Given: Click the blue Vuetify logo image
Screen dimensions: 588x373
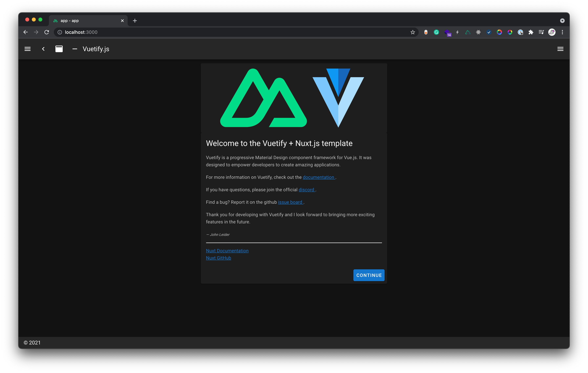Looking at the screenshot, I should (338, 98).
